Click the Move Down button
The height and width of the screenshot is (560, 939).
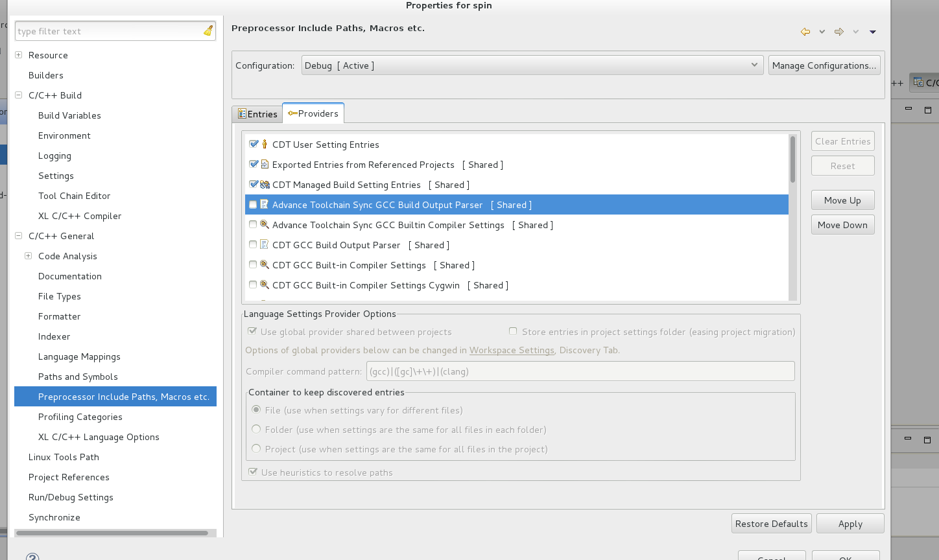tap(842, 225)
